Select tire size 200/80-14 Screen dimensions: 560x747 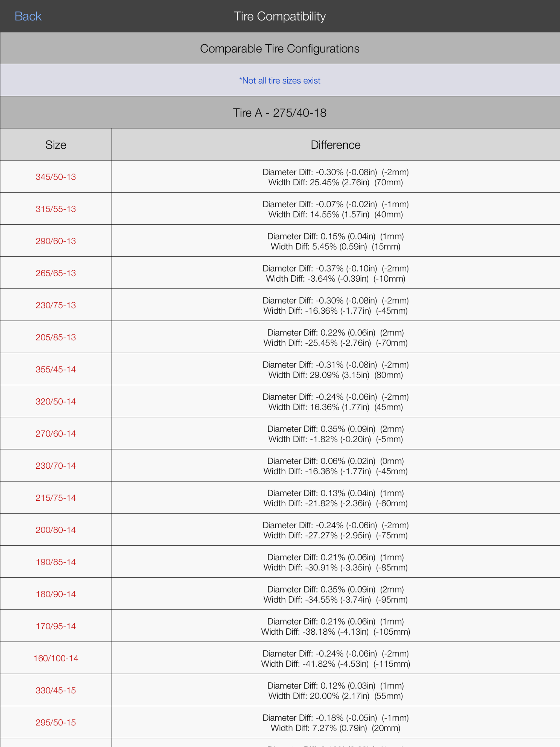[56, 530]
